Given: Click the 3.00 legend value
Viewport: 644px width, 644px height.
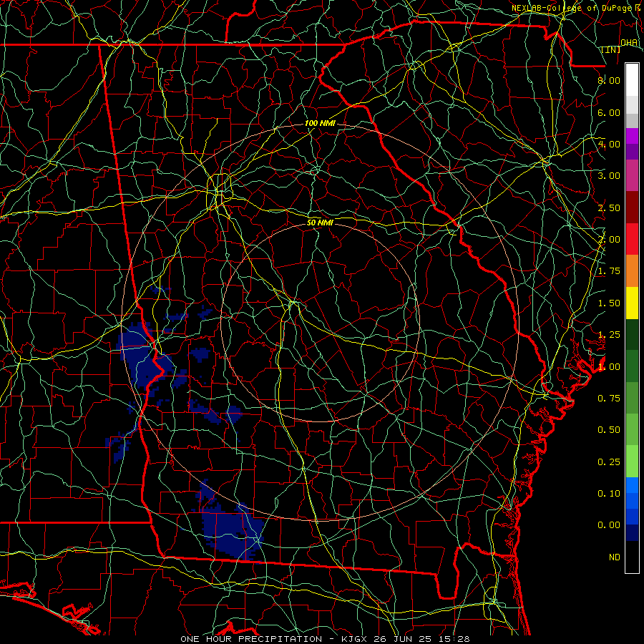Looking at the screenshot, I should pos(609,176).
